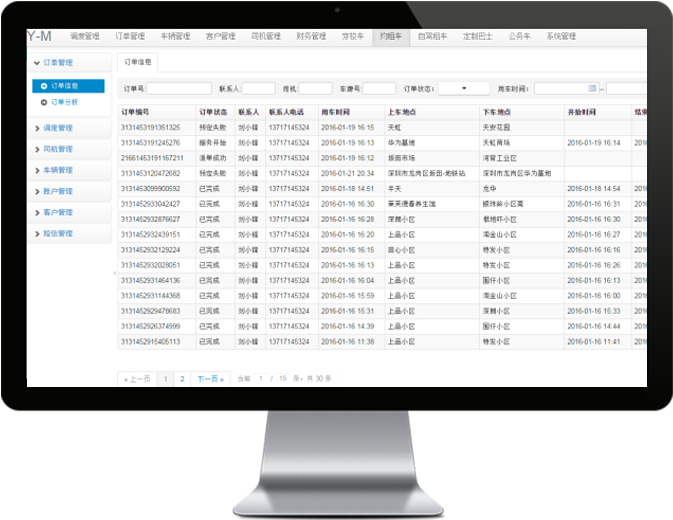Click the Y-M logo

click(x=40, y=36)
